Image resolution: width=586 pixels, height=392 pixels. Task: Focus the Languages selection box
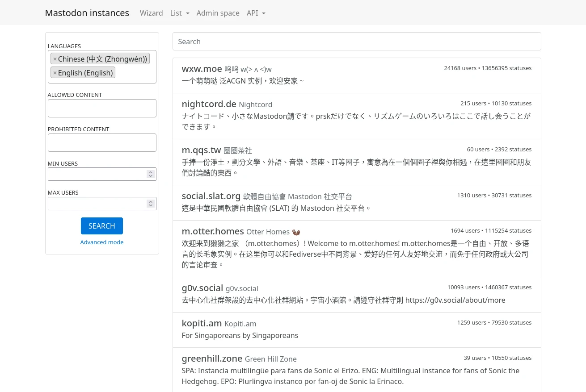(134, 74)
